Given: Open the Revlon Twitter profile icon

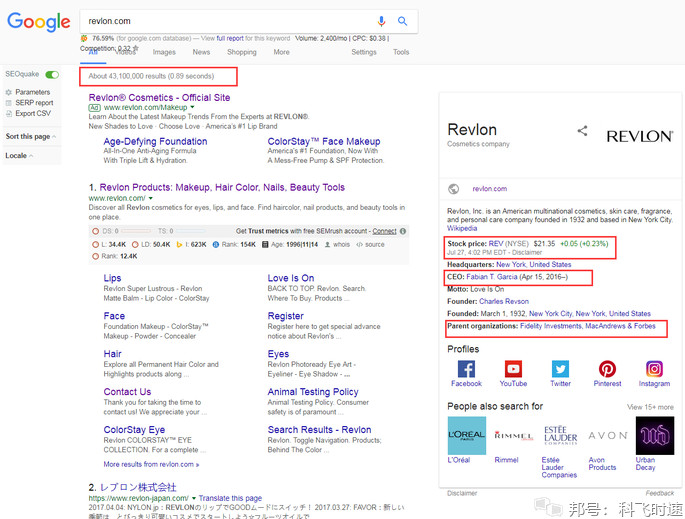Looking at the screenshot, I should coord(560,369).
